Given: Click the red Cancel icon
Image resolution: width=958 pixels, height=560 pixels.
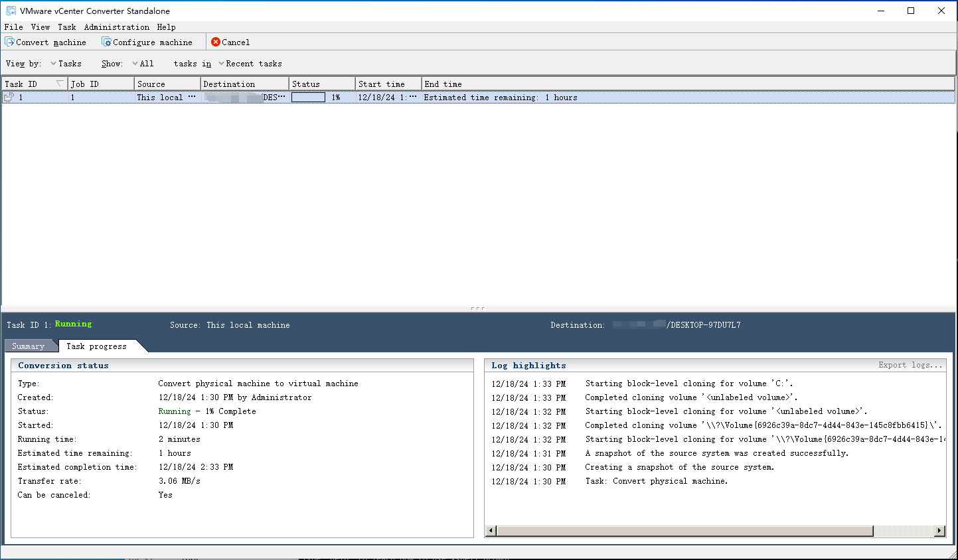Looking at the screenshot, I should (216, 42).
